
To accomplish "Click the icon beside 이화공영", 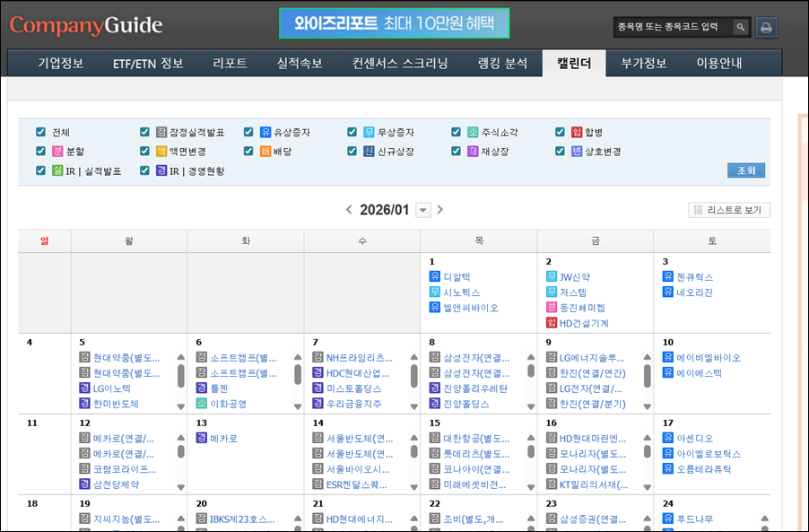I will (x=202, y=404).
